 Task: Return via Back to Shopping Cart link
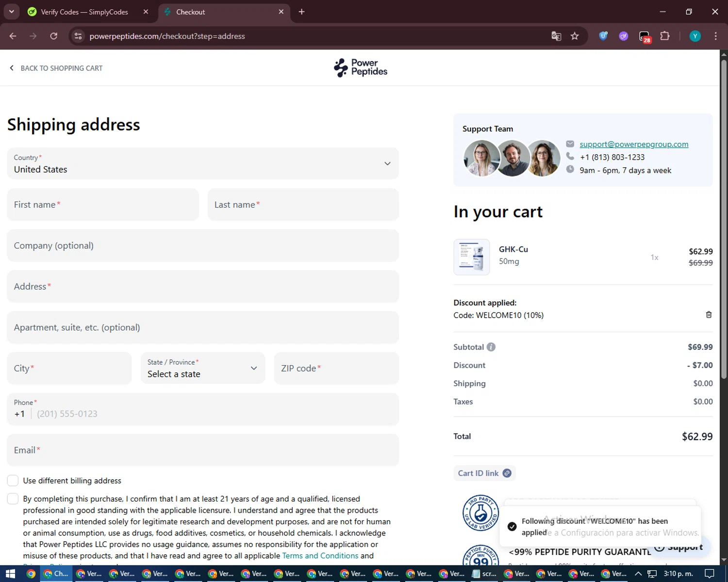[x=56, y=68]
